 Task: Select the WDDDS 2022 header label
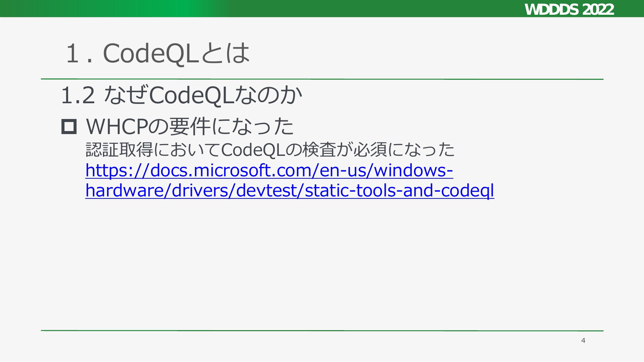pyautogui.click(x=569, y=9)
